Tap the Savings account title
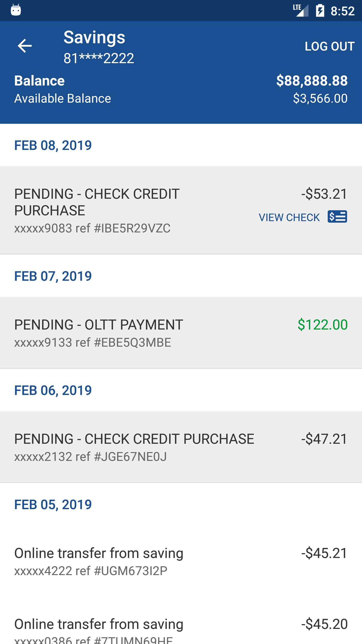This screenshot has height=644, width=362. click(x=94, y=38)
